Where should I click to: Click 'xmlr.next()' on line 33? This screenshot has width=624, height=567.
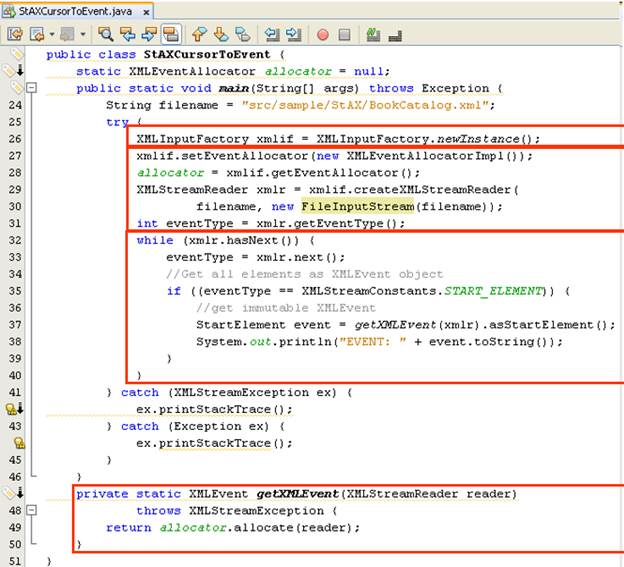click(x=297, y=257)
